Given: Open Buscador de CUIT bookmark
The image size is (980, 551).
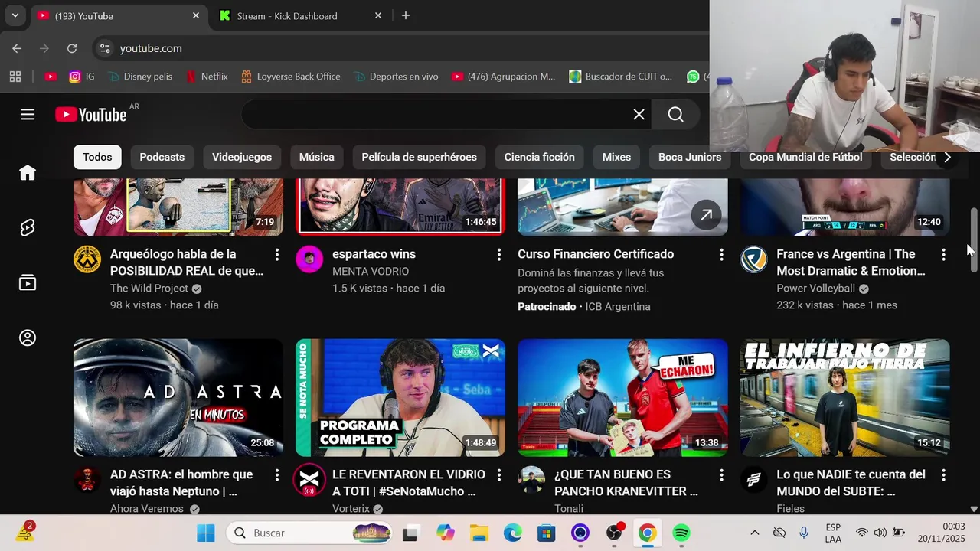Looking at the screenshot, I should (621, 77).
